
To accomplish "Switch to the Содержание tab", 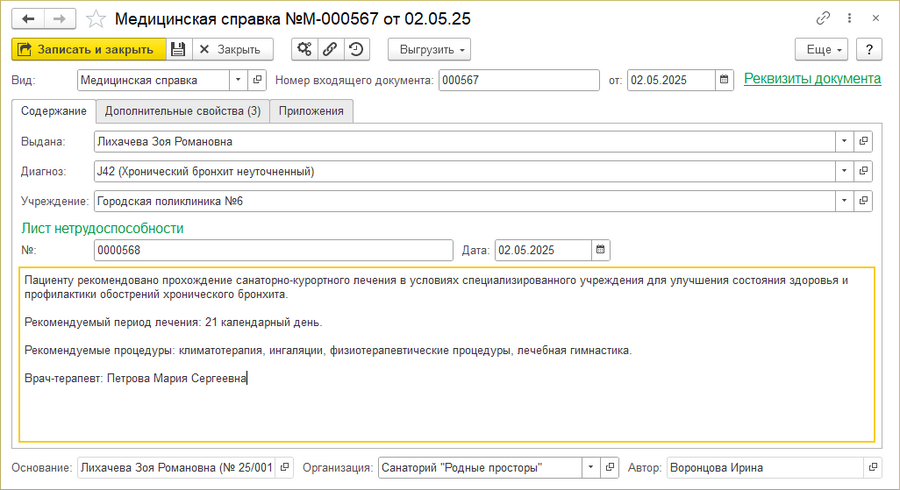I will click(x=53, y=111).
